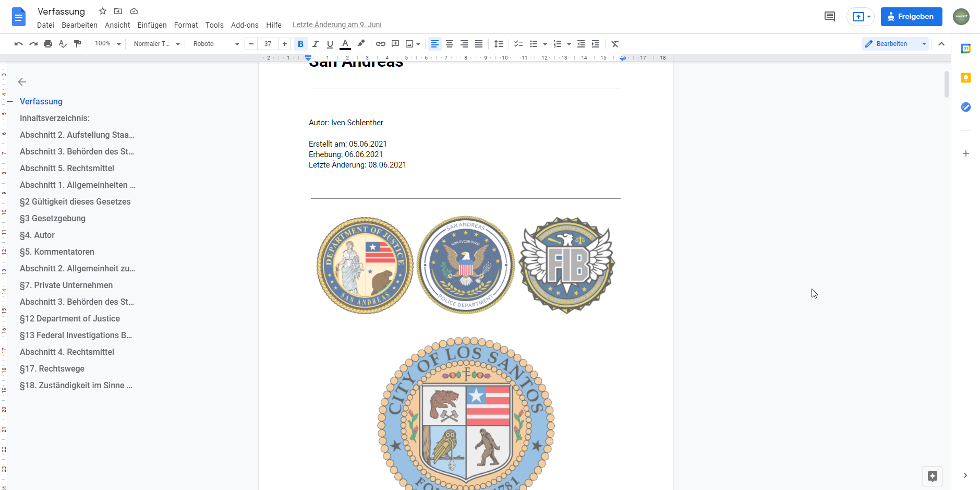Open the Format menu

(186, 25)
